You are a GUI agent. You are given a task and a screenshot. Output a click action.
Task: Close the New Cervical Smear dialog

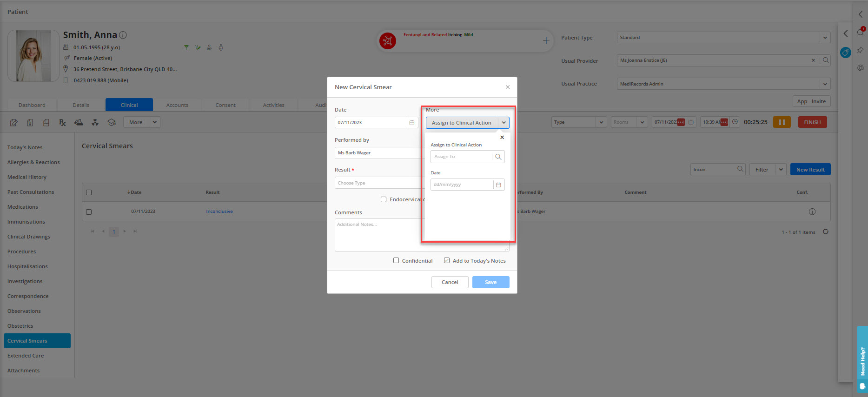pos(508,87)
